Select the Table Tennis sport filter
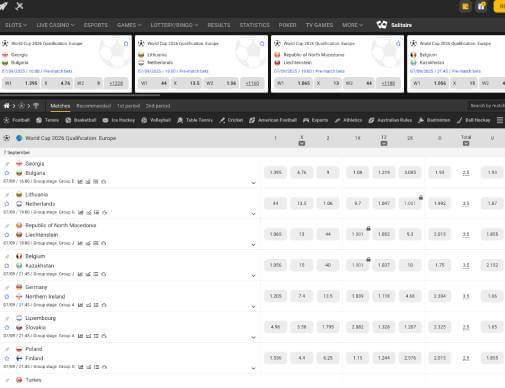 (x=195, y=120)
